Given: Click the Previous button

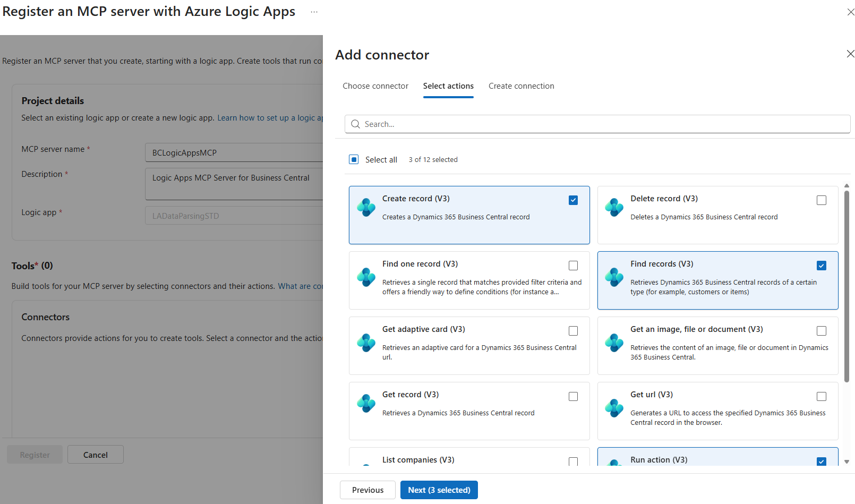Looking at the screenshot, I should coord(367,490).
